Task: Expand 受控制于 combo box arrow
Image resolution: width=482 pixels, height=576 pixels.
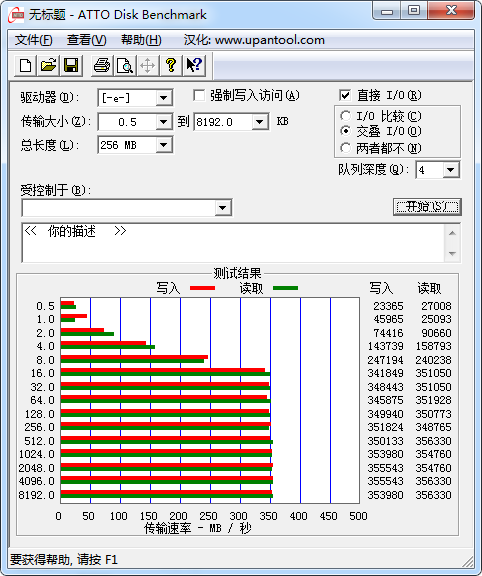Action: pos(223,208)
